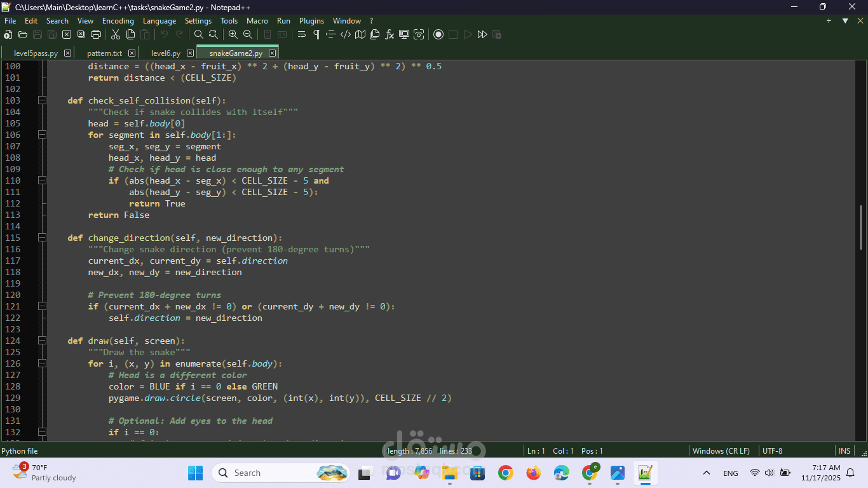Click the Cut scissors icon
The width and height of the screenshot is (868, 488).
(116, 34)
